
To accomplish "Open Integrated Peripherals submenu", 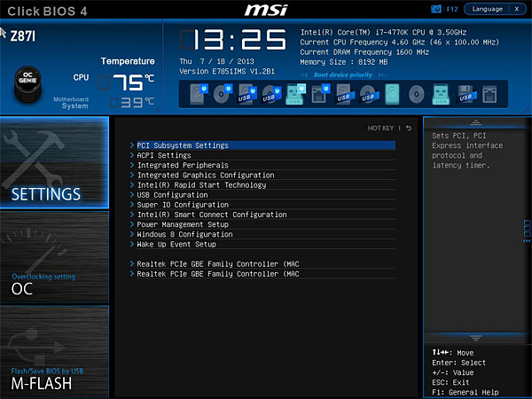I will [262, 165].
